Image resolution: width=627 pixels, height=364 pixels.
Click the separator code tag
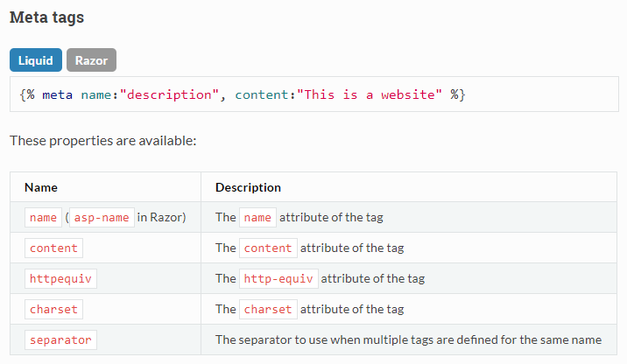click(60, 340)
